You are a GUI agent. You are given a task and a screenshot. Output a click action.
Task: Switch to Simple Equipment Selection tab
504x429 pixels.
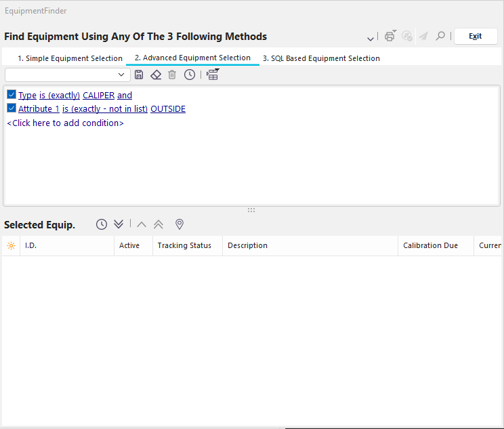coord(70,58)
